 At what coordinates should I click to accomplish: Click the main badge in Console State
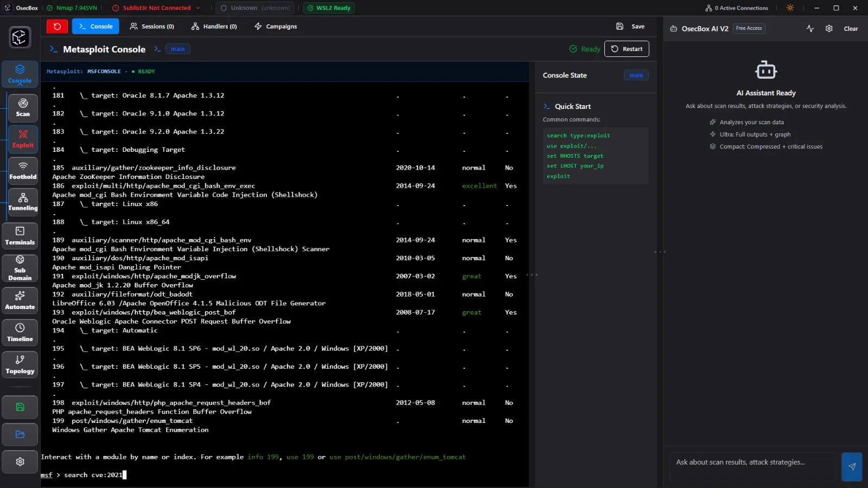pyautogui.click(x=636, y=75)
